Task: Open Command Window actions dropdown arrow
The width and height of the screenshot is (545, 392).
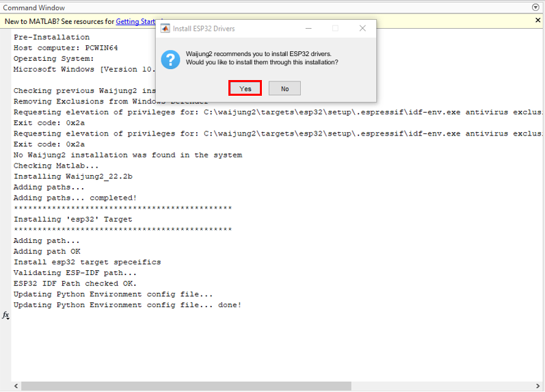Action: pyautogui.click(x=535, y=8)
